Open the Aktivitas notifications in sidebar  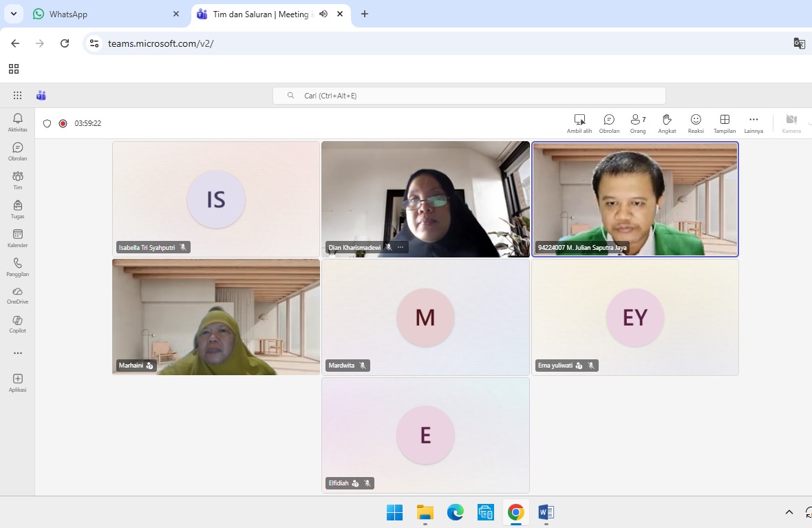point(17,122)
